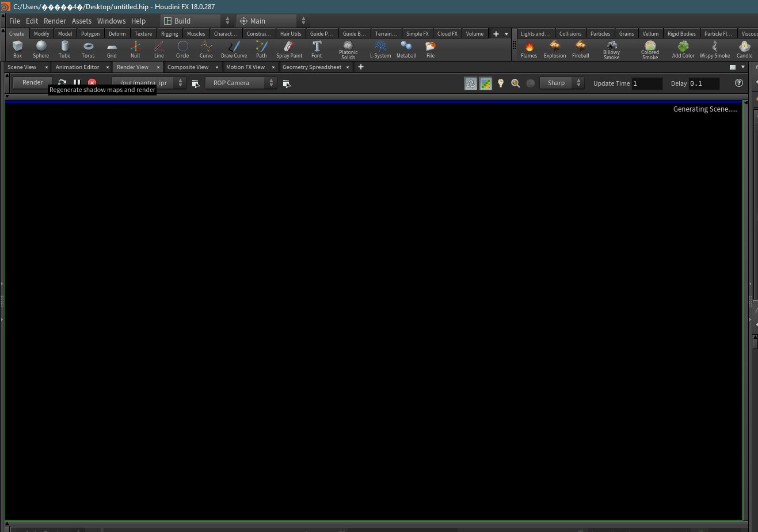The height and width of the screenshot is (532, 758).
Task: Open the Vellum shelf tab
Action: click(650, 34)
